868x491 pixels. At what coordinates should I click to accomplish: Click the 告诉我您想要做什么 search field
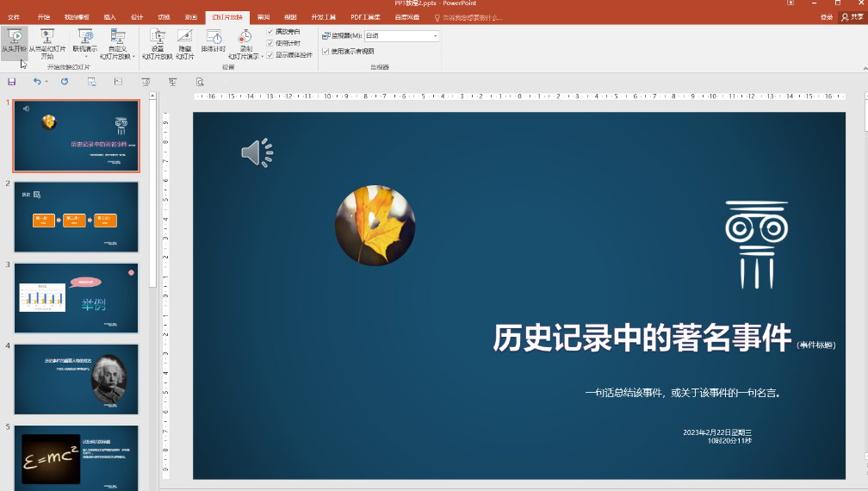tap(472, 17)
